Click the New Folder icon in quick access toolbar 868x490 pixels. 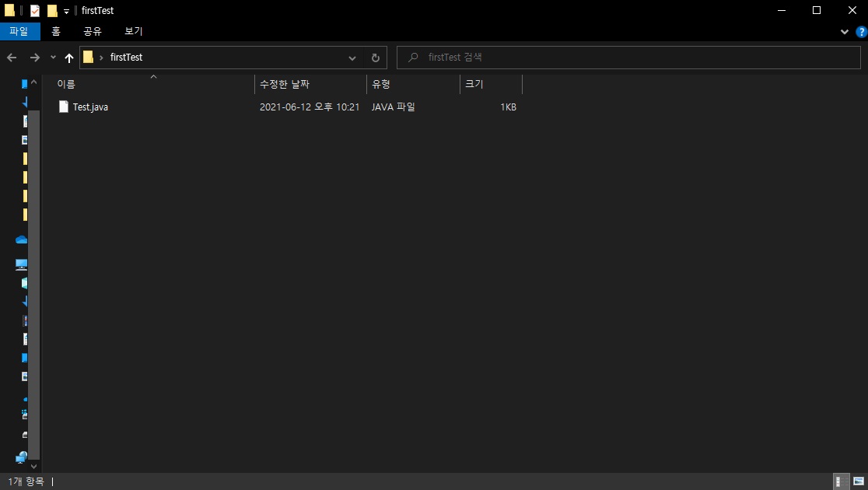[52, 11]
